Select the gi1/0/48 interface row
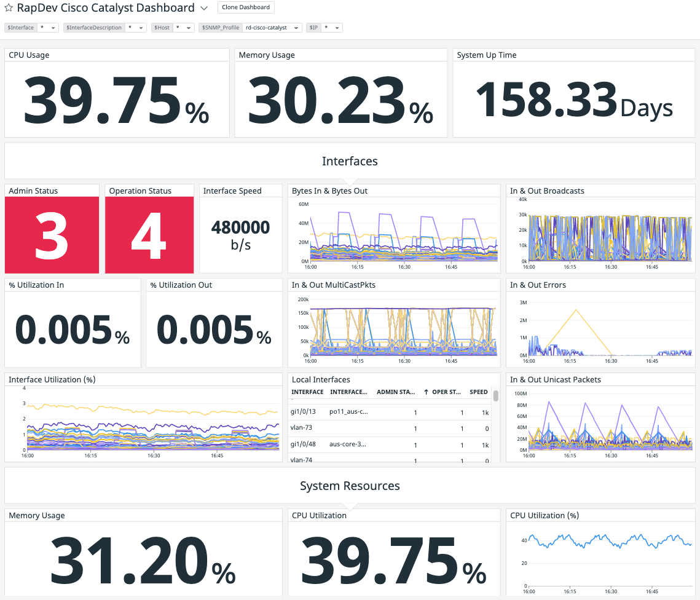This screenshot has width=700, height=600. [x=390, y=444]
